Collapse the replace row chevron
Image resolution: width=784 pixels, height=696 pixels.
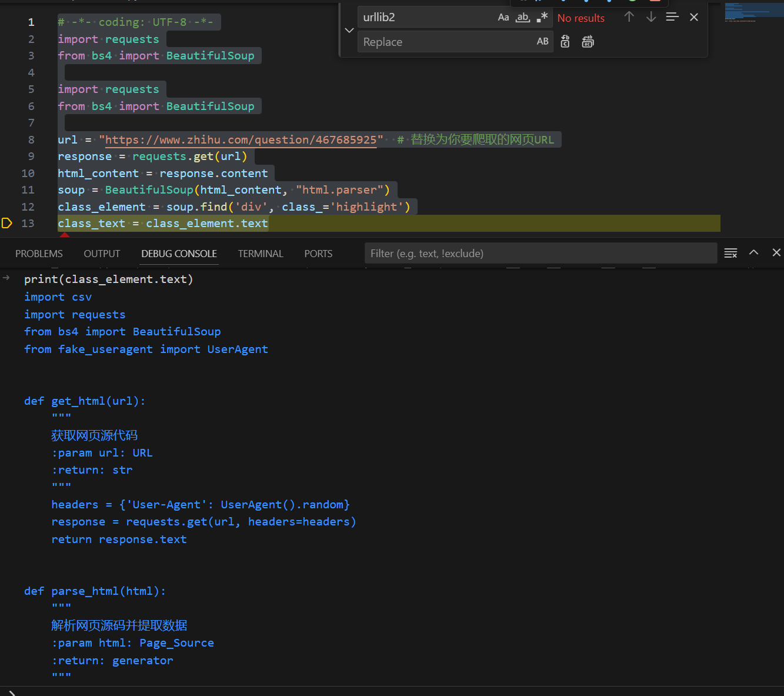349,30
